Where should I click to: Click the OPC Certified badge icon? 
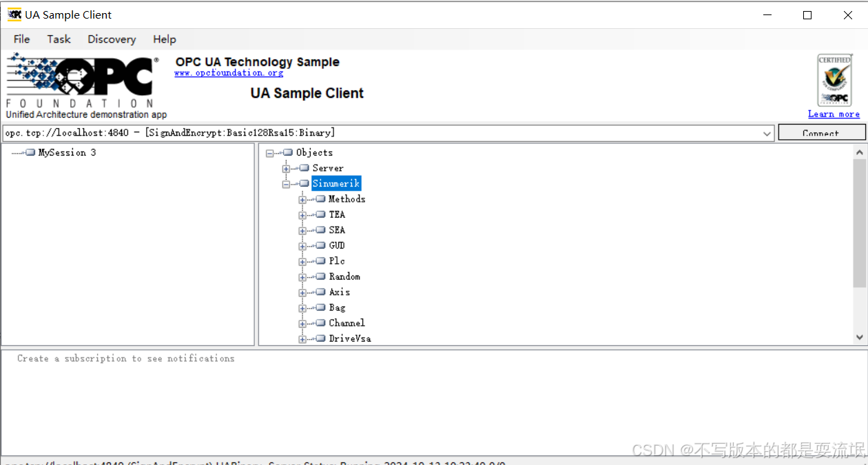tap(834, 80)
